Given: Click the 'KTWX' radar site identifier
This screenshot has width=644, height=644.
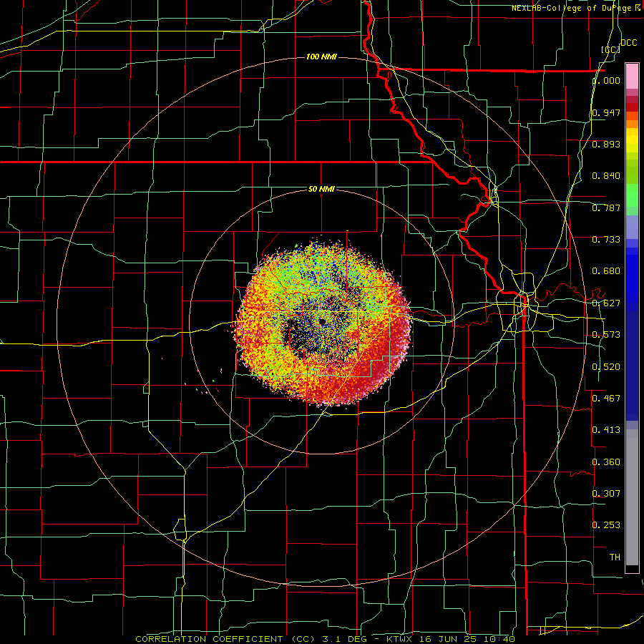Looking at the screenshot, I should tap(399, 639).
